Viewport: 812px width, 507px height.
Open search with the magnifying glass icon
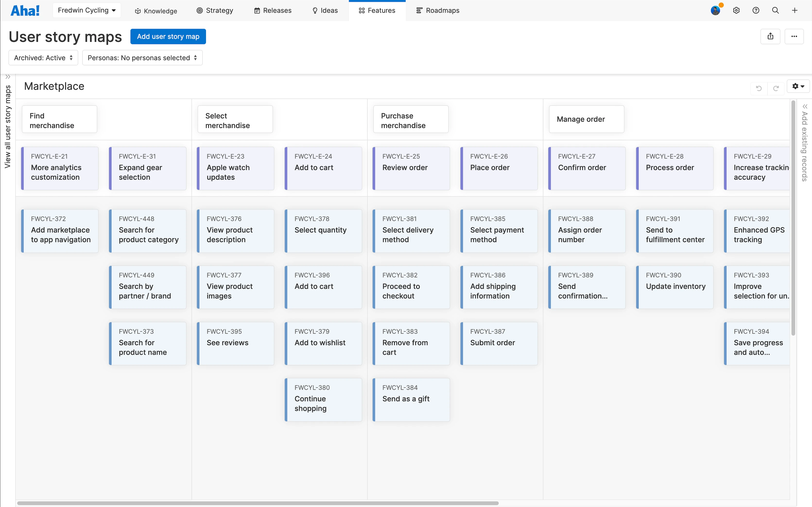775,10
